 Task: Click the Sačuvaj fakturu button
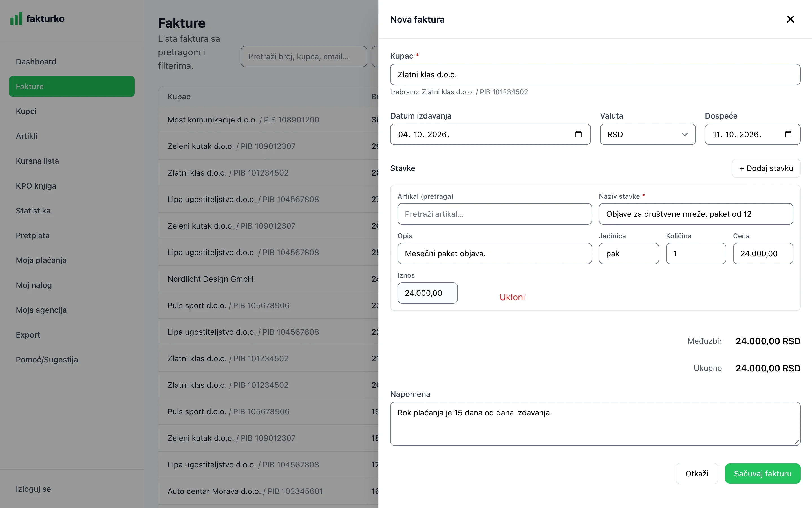[x=763, y=473]
